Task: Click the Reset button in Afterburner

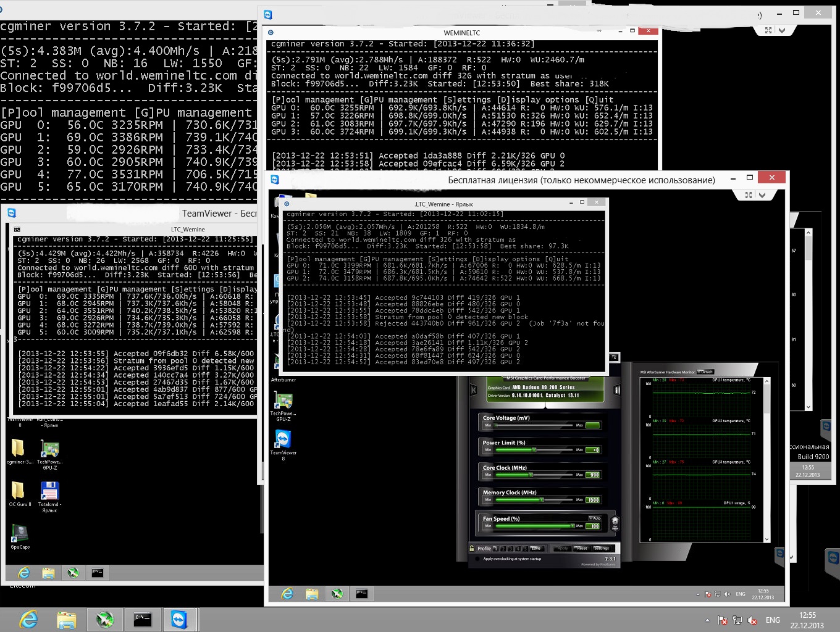Action: click(x=582, y=548)
